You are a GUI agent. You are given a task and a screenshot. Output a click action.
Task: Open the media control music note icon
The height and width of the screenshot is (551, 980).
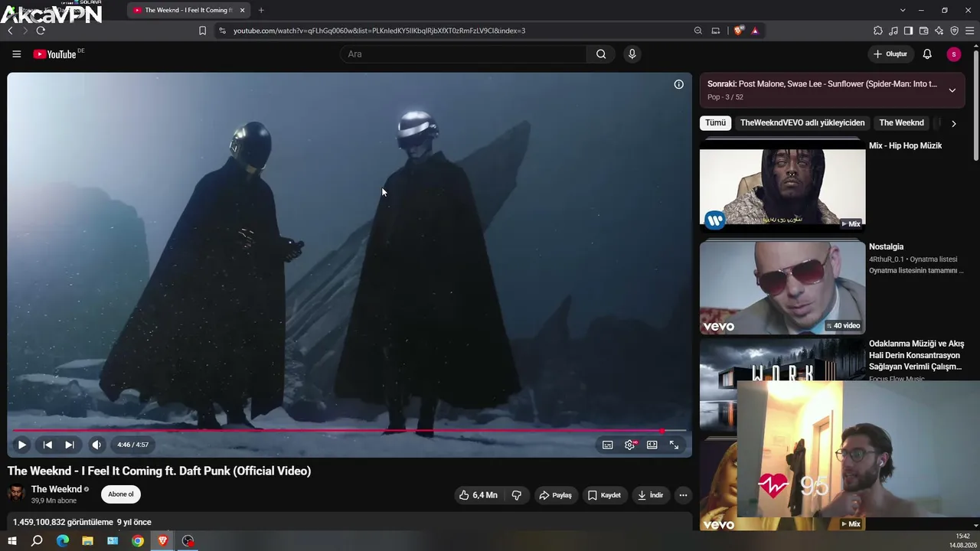(x=893, y=31)
